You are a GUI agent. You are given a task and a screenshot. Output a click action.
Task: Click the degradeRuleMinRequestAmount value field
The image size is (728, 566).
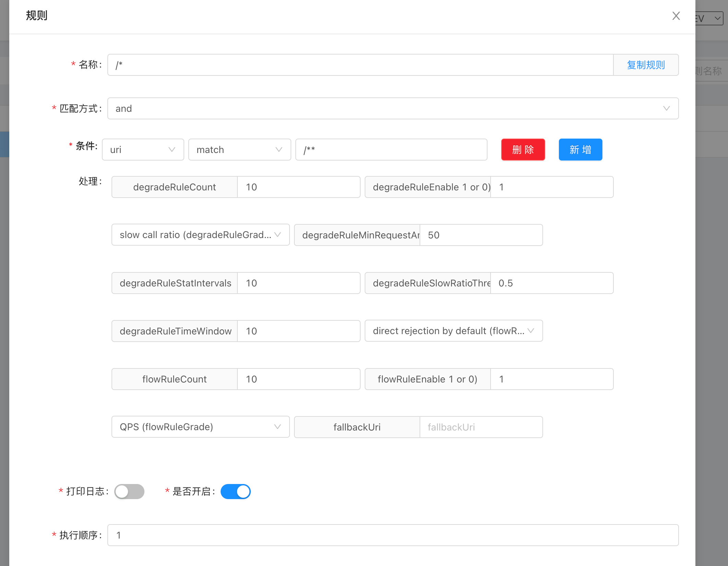pyautogui.click(x=481, y=235)
